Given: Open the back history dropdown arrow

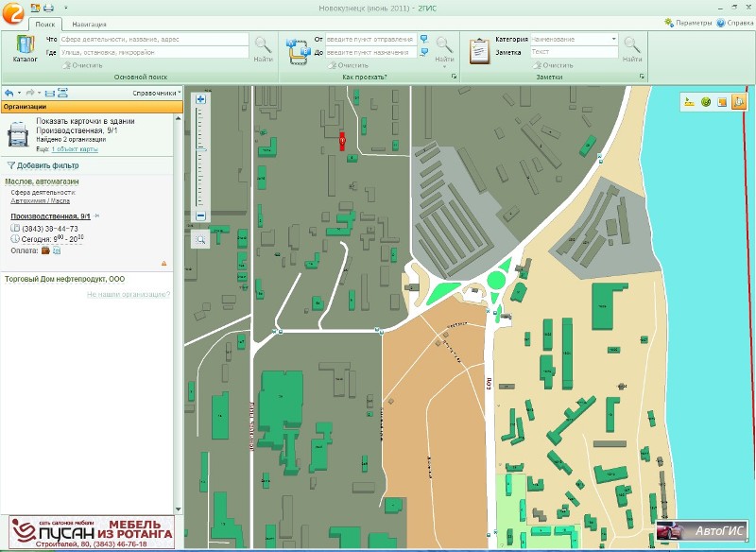Looking at the screenshot, I should pyautogui.click(x=19, y=93).
